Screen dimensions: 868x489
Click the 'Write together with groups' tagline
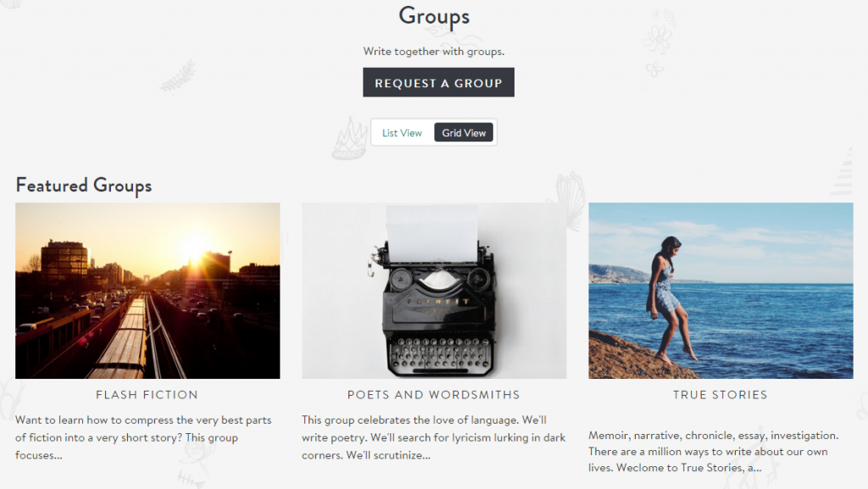[x=434, y=52]
